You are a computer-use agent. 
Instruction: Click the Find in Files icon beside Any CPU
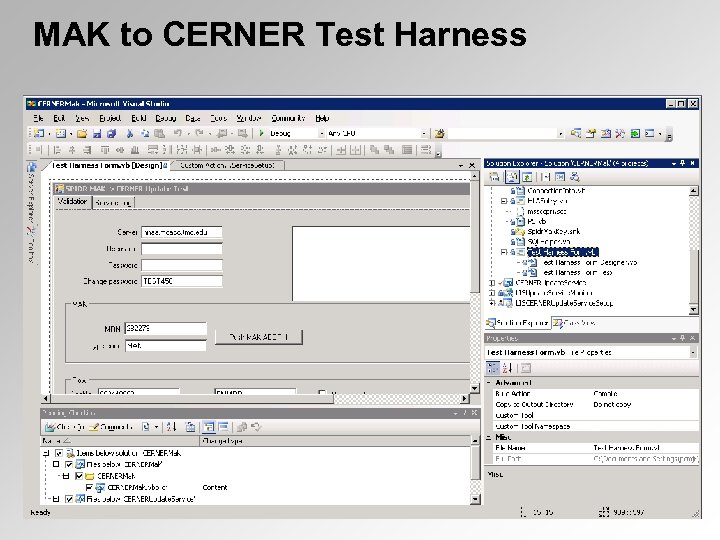439,134
